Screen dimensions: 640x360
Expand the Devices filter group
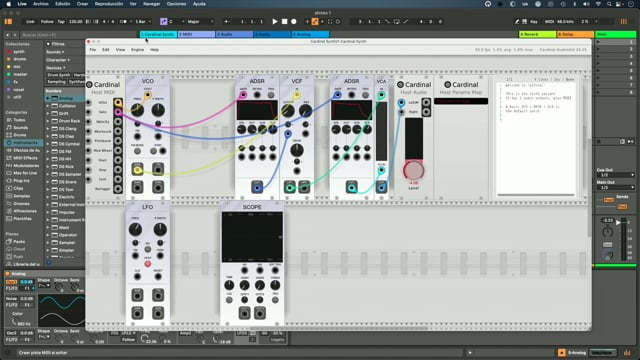tap(55, 68)
